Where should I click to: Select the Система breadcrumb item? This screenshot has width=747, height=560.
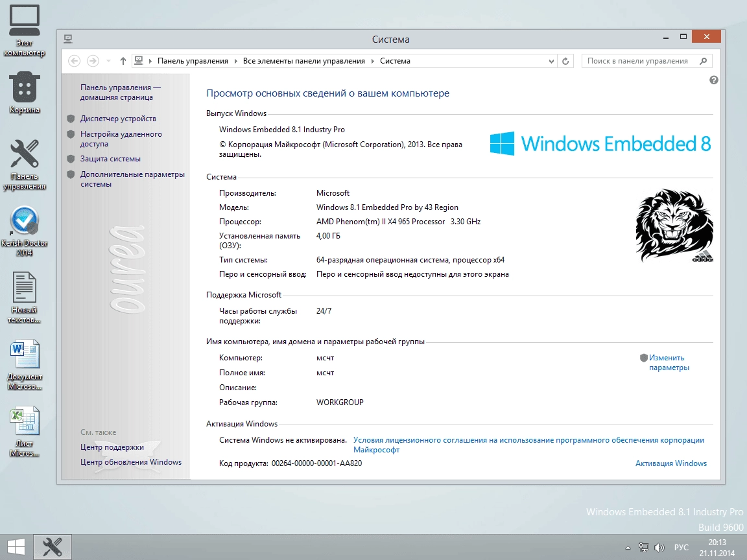point(395,61)
